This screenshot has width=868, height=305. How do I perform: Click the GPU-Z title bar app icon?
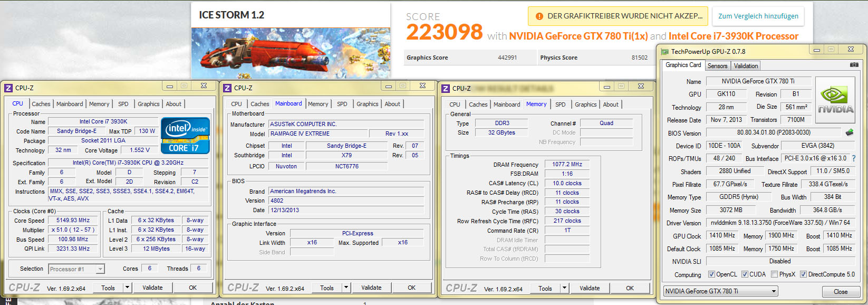(x=664, y=52)
